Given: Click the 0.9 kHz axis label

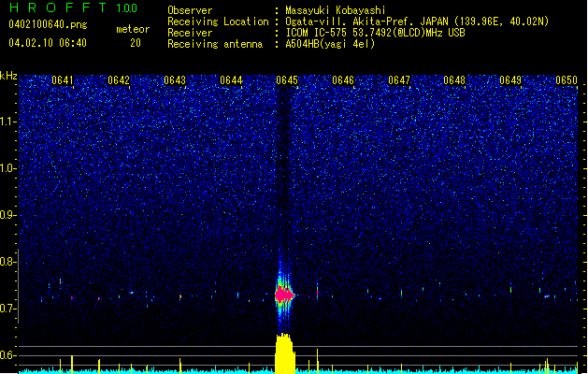Looking at the screenshot, I should point(8,215).
